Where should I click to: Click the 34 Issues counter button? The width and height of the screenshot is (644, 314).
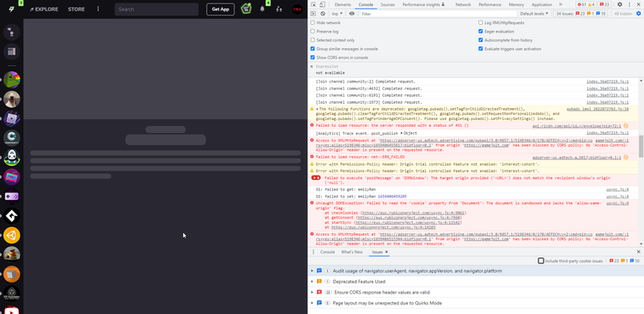(x=580, y=14)
